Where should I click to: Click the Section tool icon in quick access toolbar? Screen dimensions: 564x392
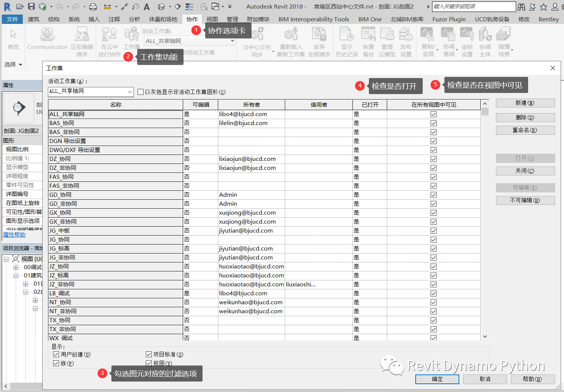click(x=178, y=6)
